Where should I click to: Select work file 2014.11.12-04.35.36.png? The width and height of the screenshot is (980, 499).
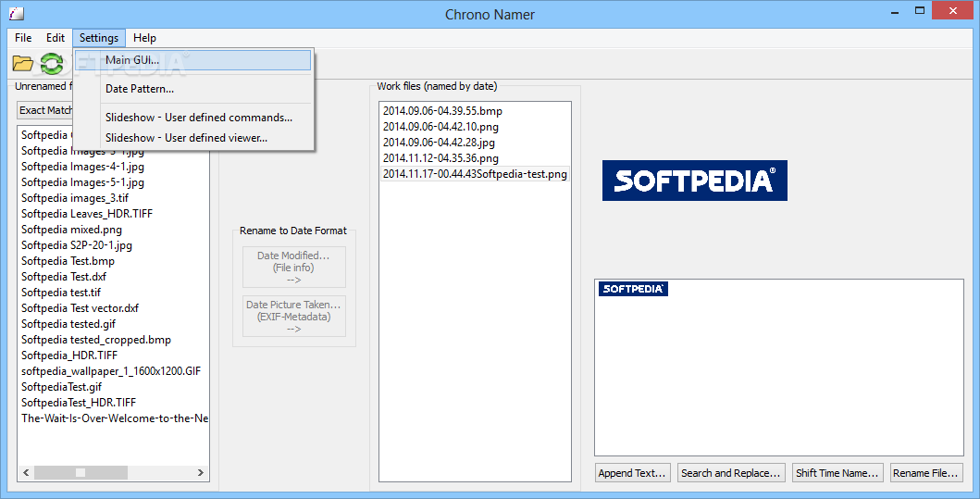[x=440, y=158]
